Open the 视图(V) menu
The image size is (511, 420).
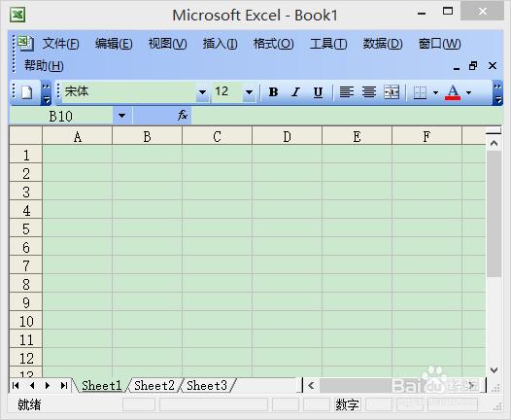point(167,44)
